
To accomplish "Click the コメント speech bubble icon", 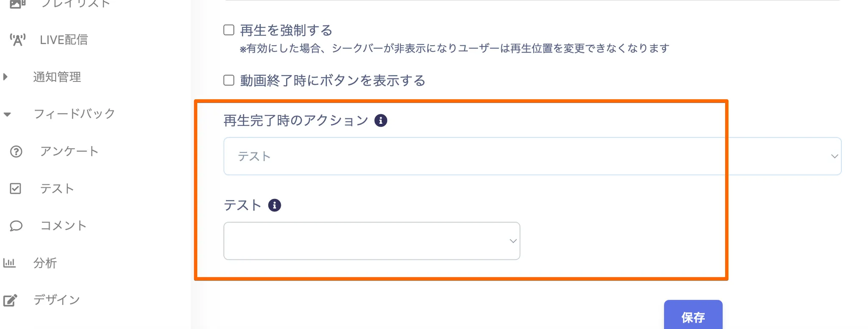I will (16, 226).
